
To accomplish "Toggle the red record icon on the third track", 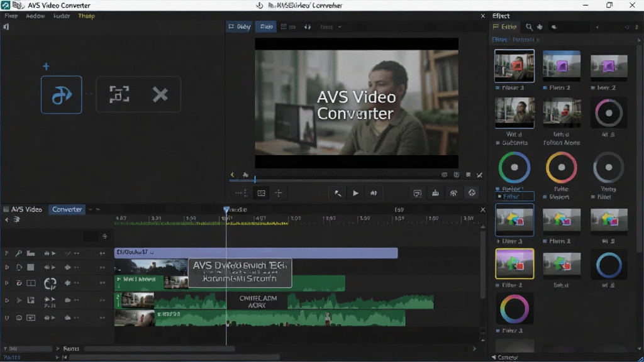I will [x=19, y=283].
